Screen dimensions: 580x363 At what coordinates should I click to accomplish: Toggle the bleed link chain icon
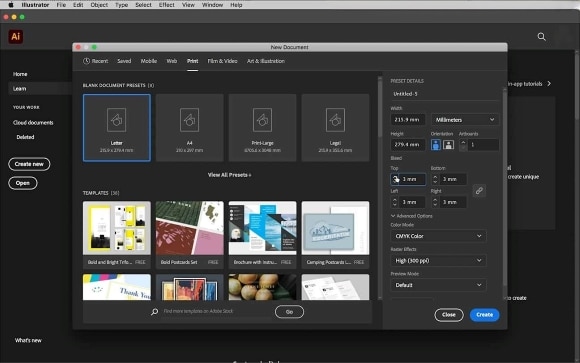click(479, 191)
